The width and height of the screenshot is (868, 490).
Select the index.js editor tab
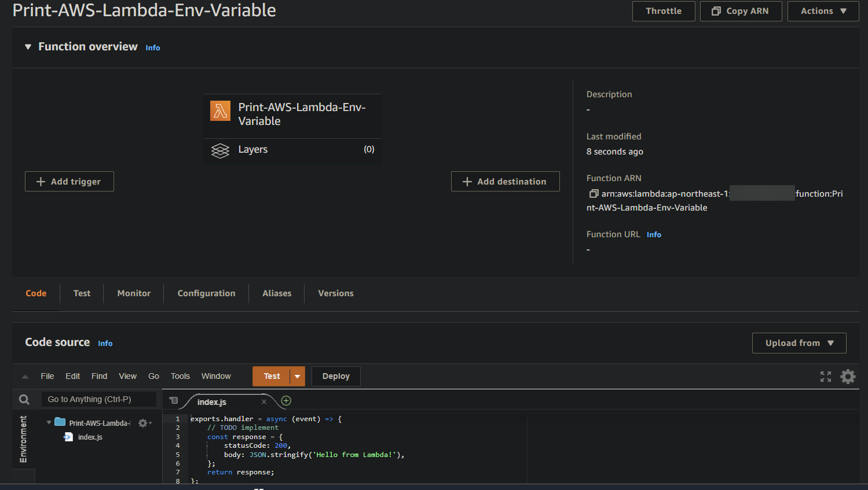212,401
